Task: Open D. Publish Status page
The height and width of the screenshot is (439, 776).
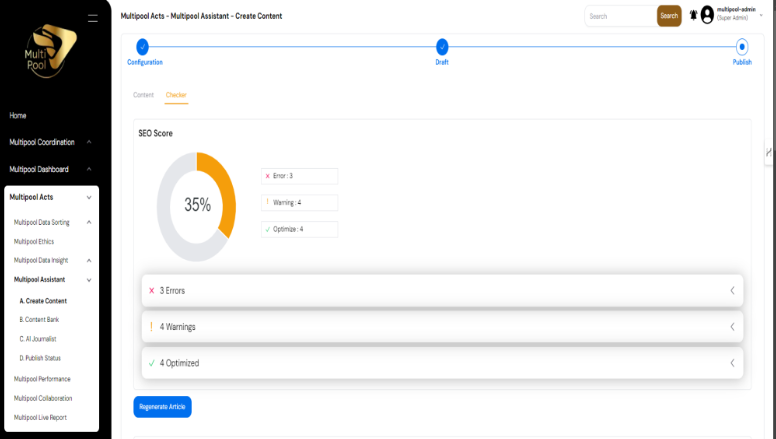Action: (40, 358)
